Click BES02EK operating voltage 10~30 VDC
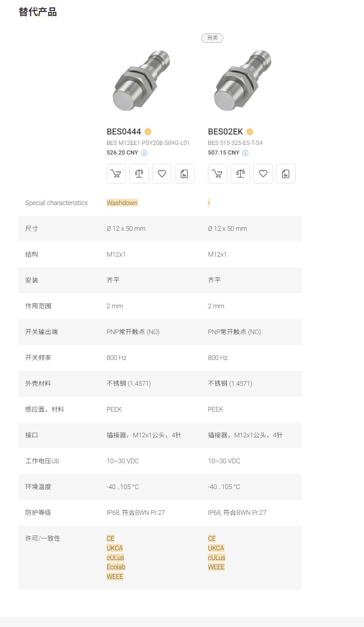This screenshot has width=364, height=627. [x=224, y=461]
